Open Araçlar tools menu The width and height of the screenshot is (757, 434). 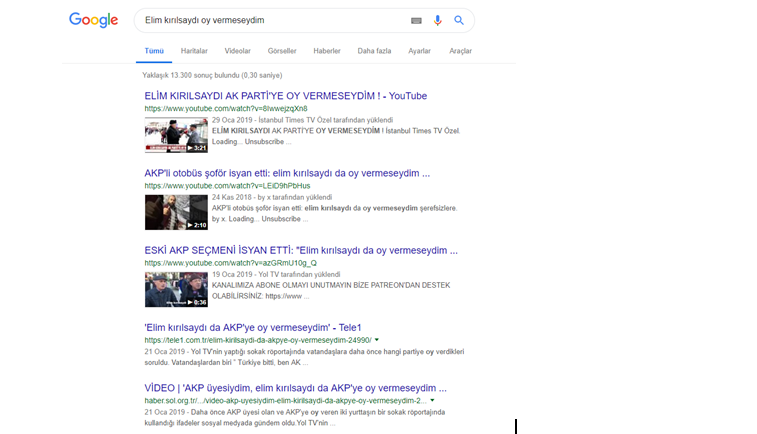click(461, 51)
